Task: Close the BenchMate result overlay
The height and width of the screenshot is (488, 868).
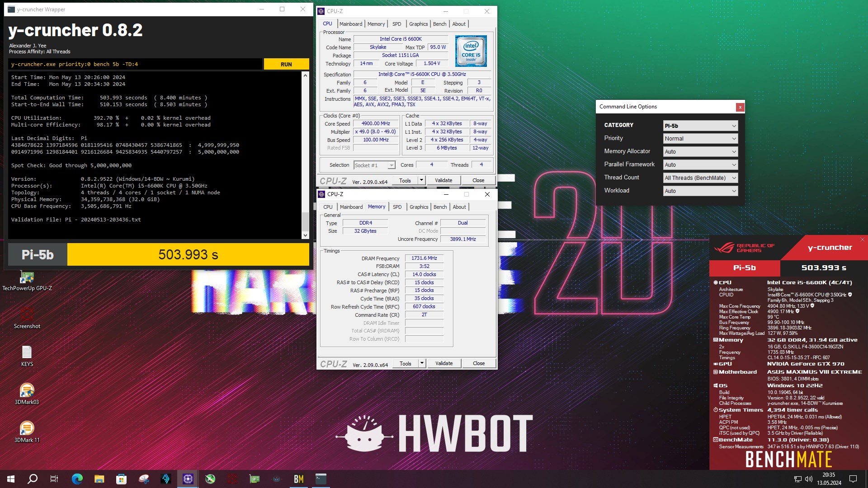Action: (x=862, y=239)
